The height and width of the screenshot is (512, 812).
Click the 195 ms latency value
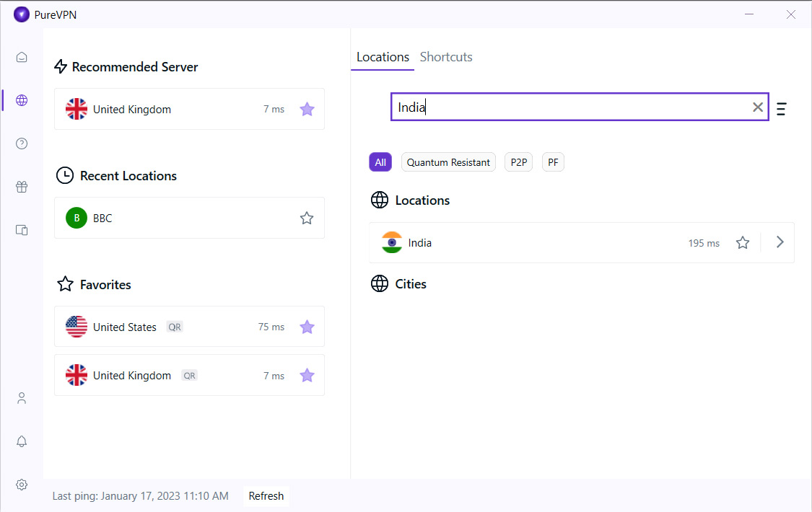(x=704, y=243)
